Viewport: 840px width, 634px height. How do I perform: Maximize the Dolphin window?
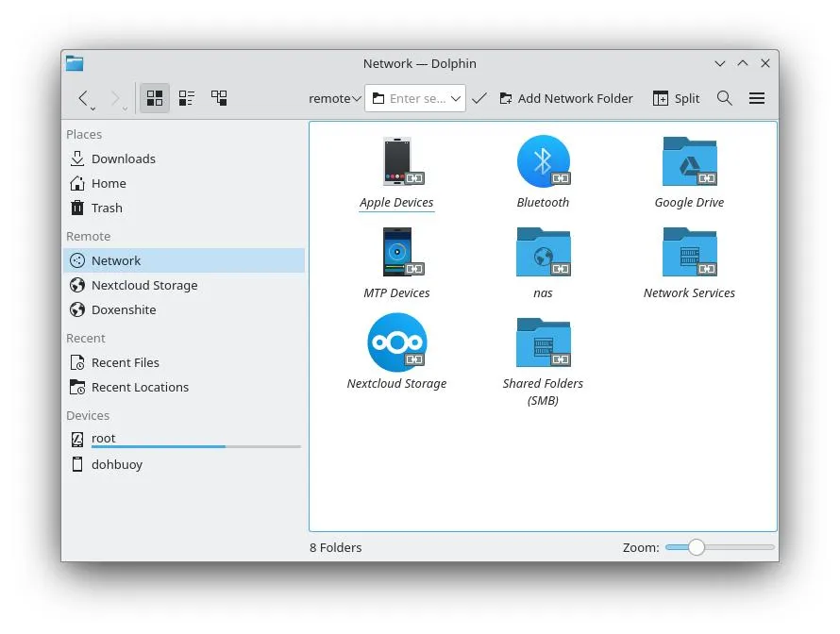(x=743, y=64)
